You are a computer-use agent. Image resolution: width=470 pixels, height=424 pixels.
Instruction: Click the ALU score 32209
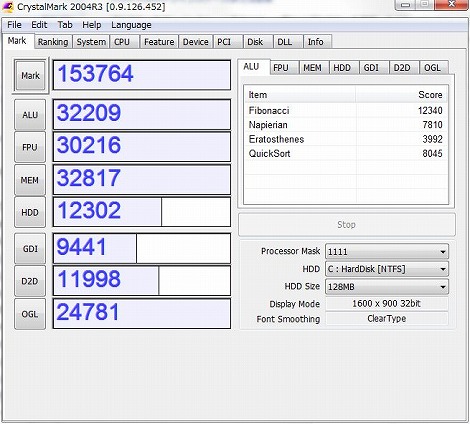pyautogui.click(x=142, y=114)
